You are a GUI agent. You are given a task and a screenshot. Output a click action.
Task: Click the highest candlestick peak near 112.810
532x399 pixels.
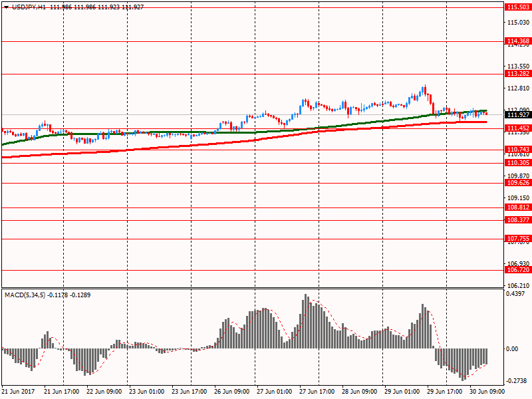[x=424, y=90]
